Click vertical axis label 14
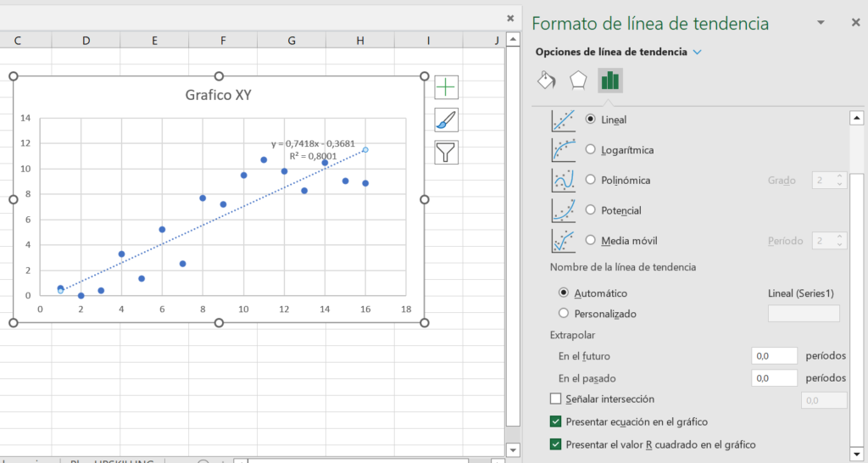 pos(25,117)
